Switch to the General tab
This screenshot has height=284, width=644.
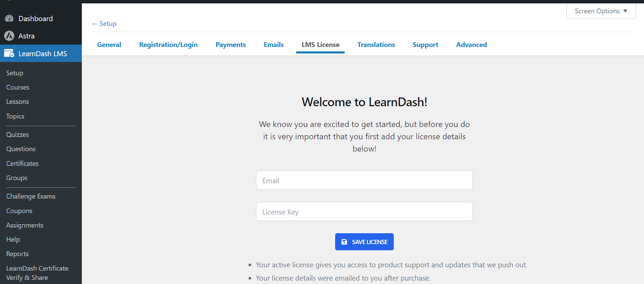coord(109,45)
